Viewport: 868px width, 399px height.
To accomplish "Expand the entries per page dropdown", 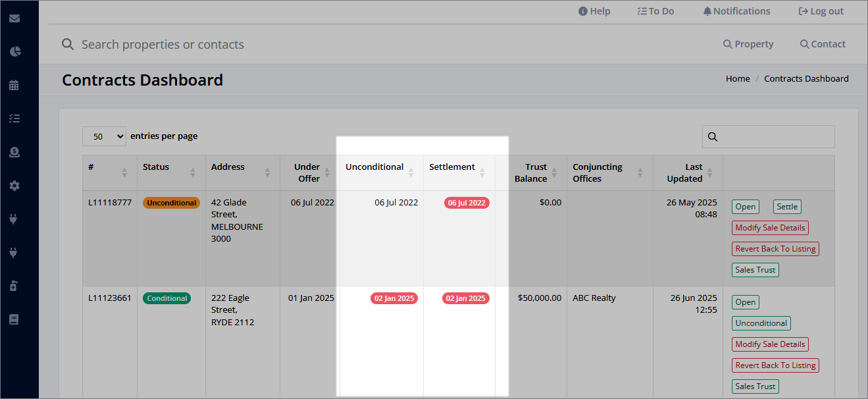I will (x=104, y=136).
